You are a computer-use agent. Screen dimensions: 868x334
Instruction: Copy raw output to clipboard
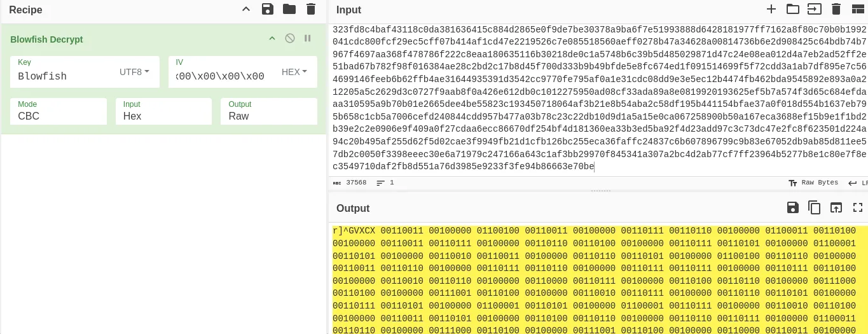pyautogui.click(x=814, y=207)
